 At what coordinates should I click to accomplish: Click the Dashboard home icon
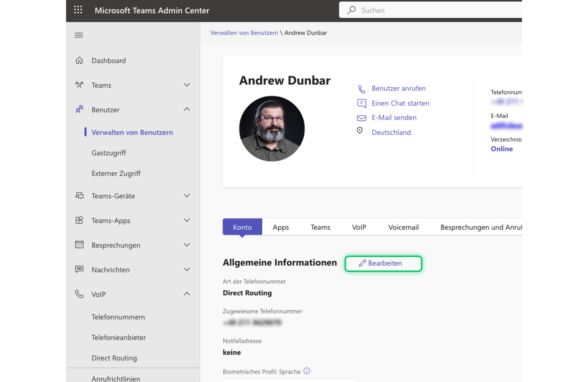click(x=79, y=60)
